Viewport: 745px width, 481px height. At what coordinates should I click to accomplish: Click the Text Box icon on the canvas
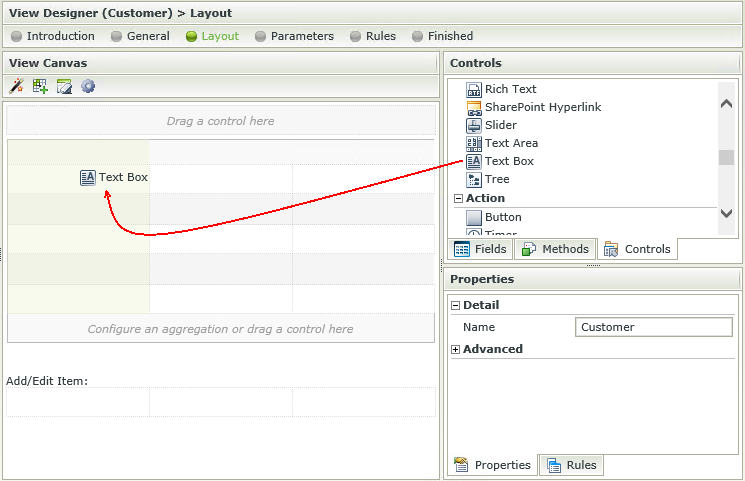coord(87,177)
